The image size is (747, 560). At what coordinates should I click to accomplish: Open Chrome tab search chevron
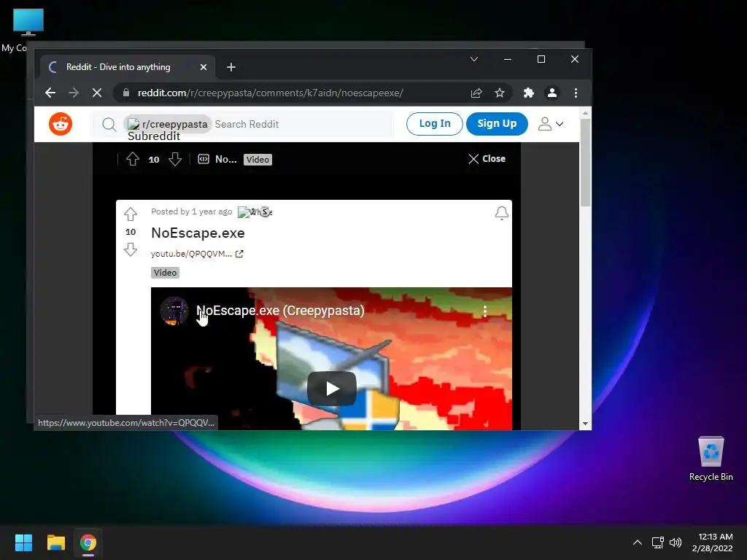(474, 59)
